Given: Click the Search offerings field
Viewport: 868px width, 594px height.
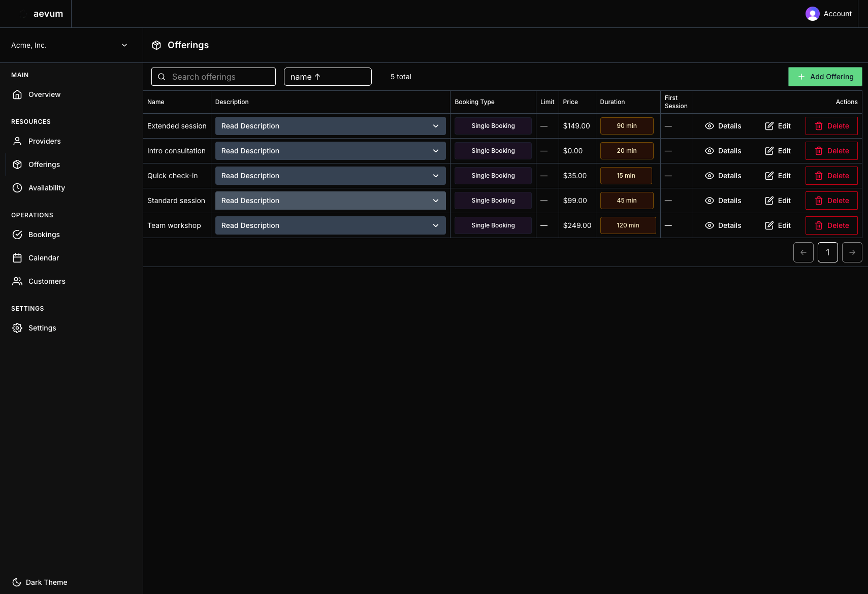Looking at the screenshot, I should (213, 77).
